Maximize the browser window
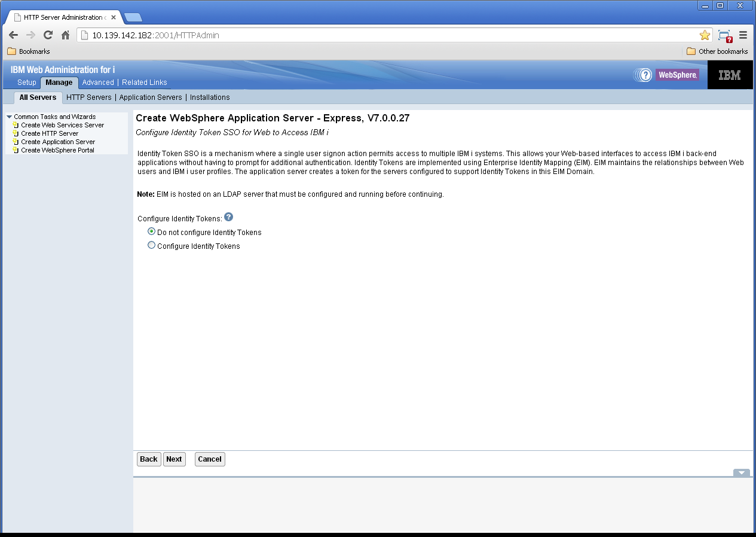 coord(720,5)
